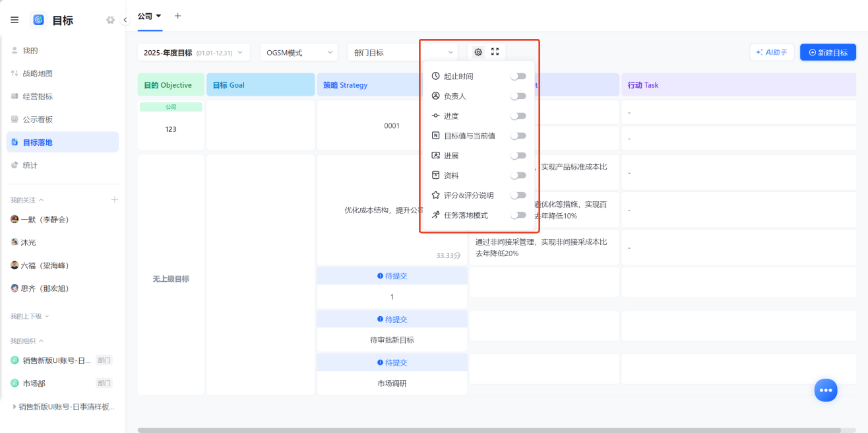868x433 pixels.
Task: Toggle the 起止时间 switch
Action: pos(518,76)
